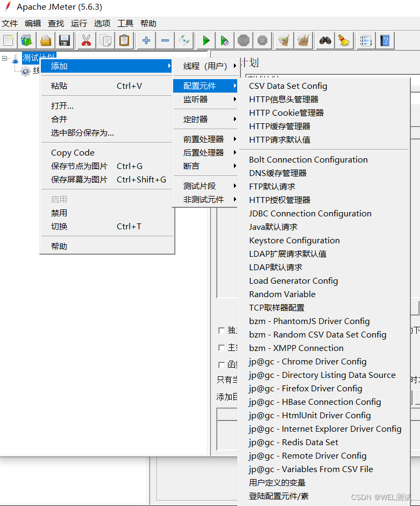Expand the 监听器 submenu
The image size is (420, 506).
pos(205,100)
